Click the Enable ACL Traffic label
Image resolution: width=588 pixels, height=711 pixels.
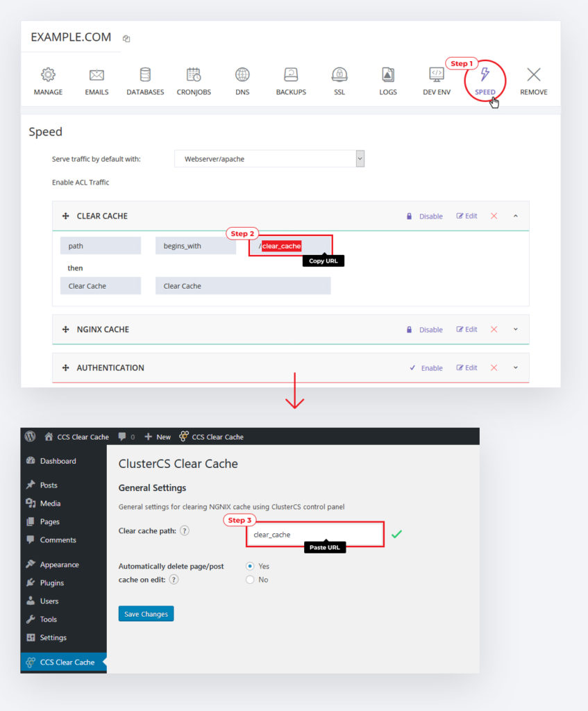pos(81,183)
